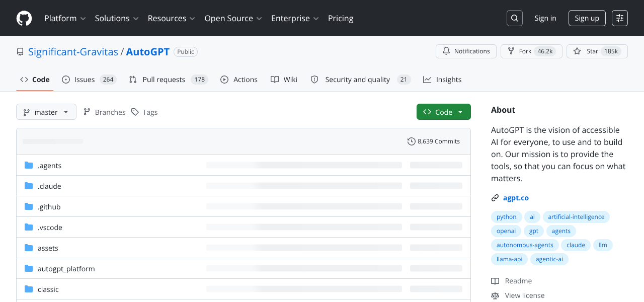Open the Actions tab

coord(238,80)
